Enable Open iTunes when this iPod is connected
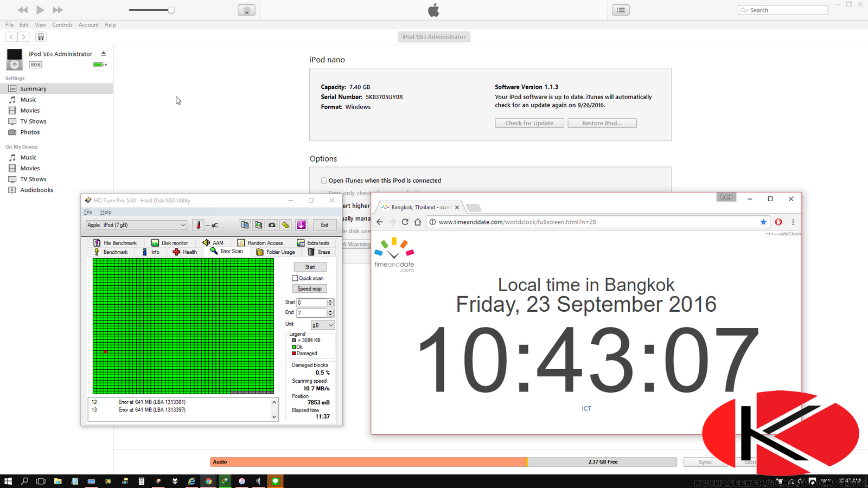 [324, 181]
